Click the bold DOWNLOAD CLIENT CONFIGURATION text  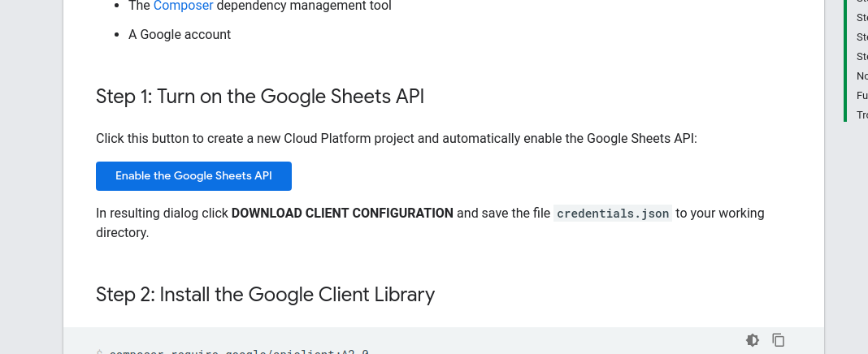pos(342,214)
